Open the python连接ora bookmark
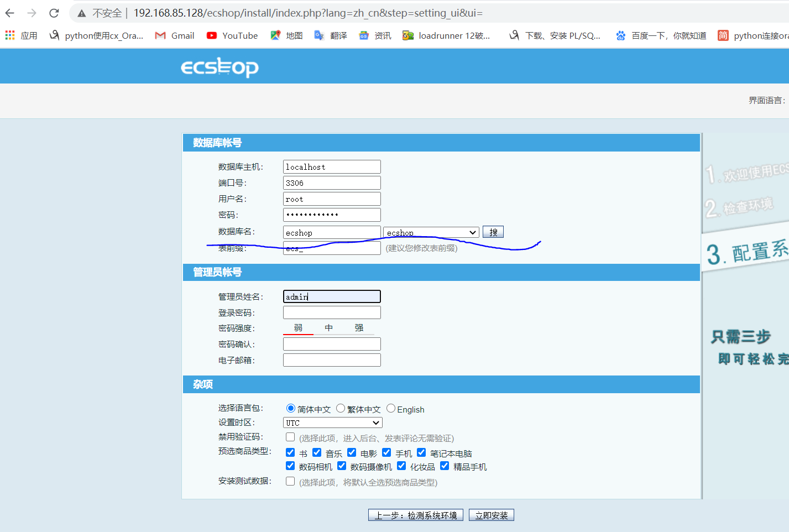 760,35
